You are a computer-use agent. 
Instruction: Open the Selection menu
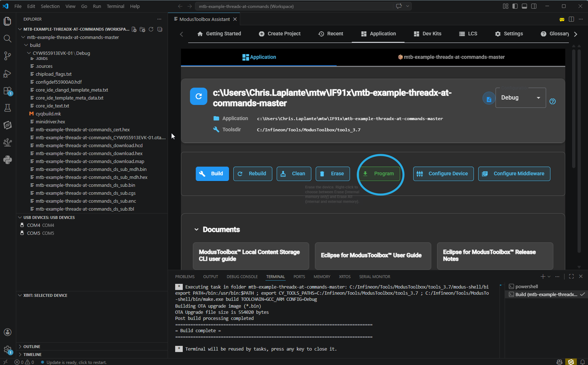click(50, 6)
